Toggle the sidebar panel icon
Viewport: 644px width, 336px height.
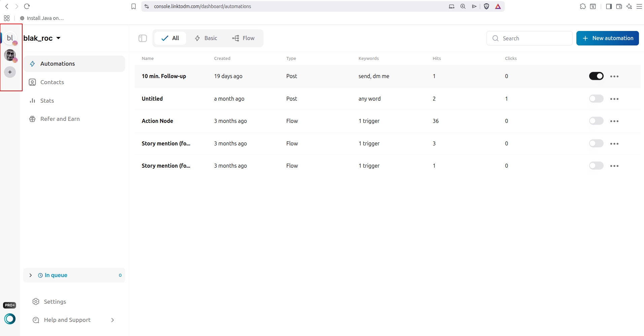pyautogui.click(x=143, y=38)
